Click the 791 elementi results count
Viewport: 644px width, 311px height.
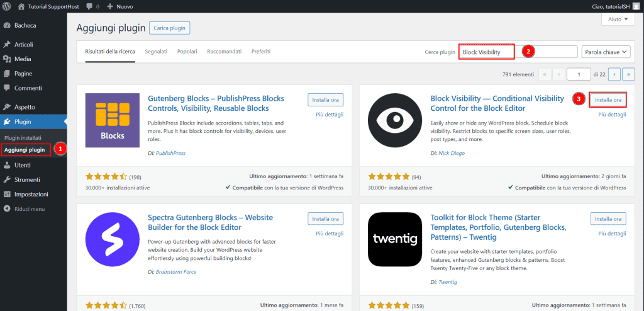(x=518, y=74)
